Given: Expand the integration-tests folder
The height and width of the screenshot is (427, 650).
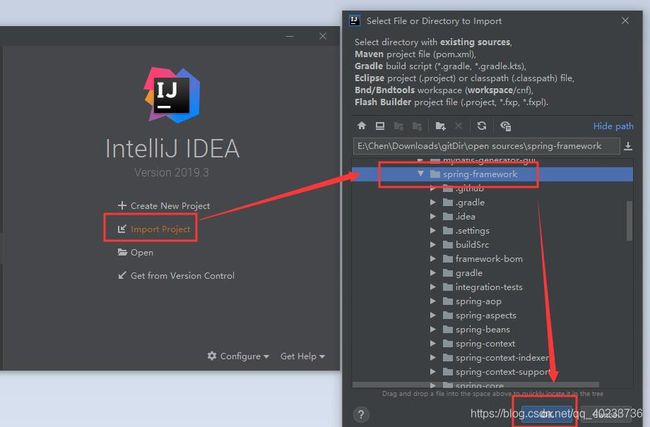Looking at the screenshot, I should (433, 286).
